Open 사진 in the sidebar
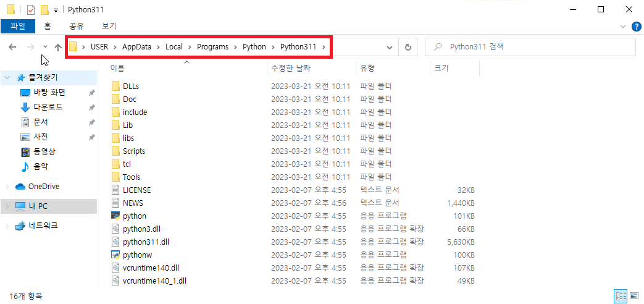Screen dimensions: 644x304 pyautogui.click(x=40, y=137)
